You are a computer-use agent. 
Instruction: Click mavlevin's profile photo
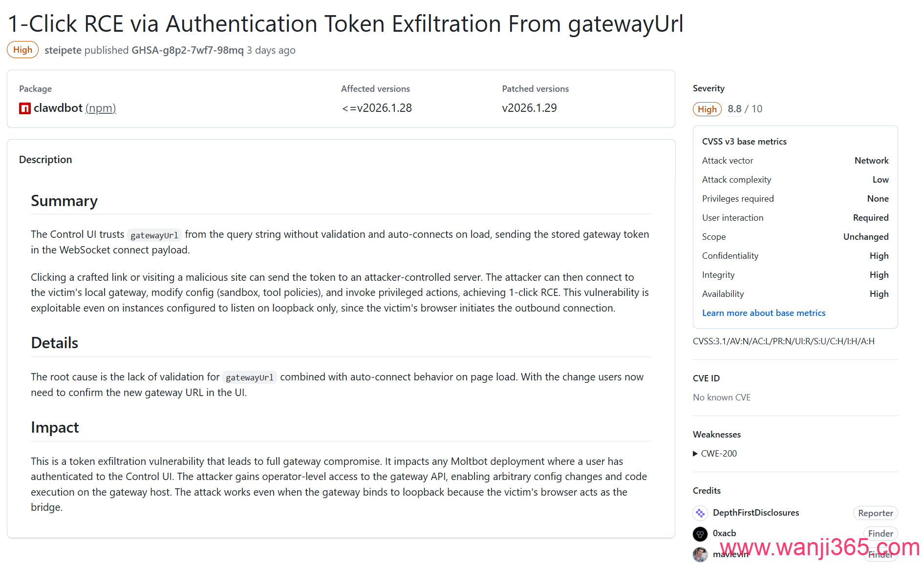tap(700, 554)
